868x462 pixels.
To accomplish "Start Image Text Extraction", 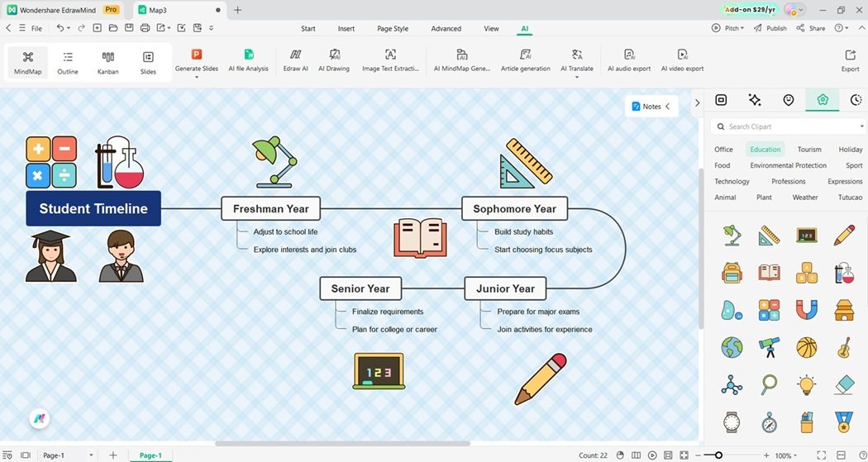I will (390, 60).
